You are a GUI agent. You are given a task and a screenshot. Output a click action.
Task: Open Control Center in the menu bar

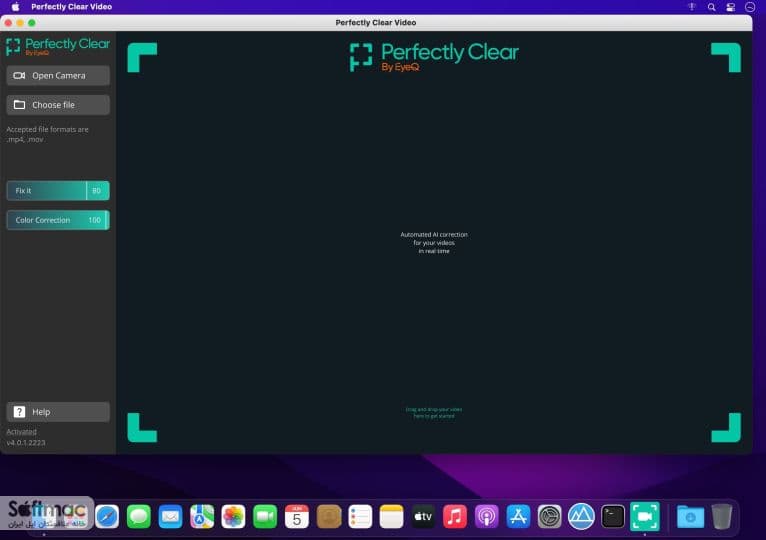coord(730,7)
